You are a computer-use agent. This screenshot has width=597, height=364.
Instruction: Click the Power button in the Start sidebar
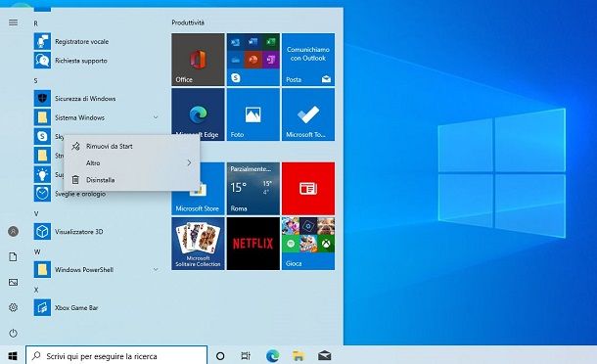point(14,333)
